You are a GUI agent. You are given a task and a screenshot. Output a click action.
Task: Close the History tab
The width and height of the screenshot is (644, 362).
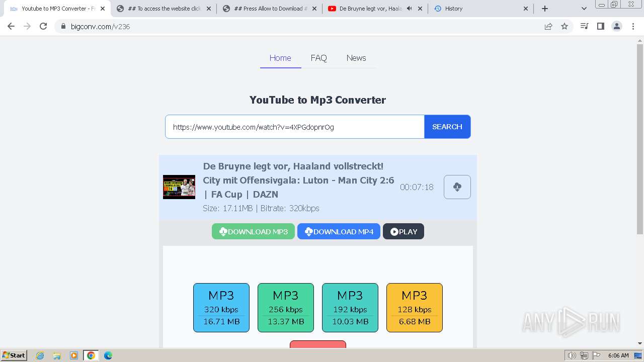pyautogui.click(x=526, y=9)
